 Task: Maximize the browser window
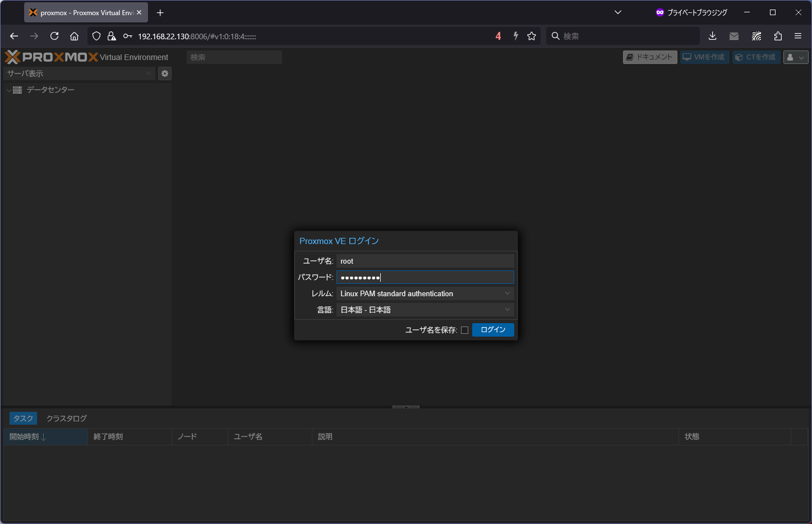coord(773,12)
